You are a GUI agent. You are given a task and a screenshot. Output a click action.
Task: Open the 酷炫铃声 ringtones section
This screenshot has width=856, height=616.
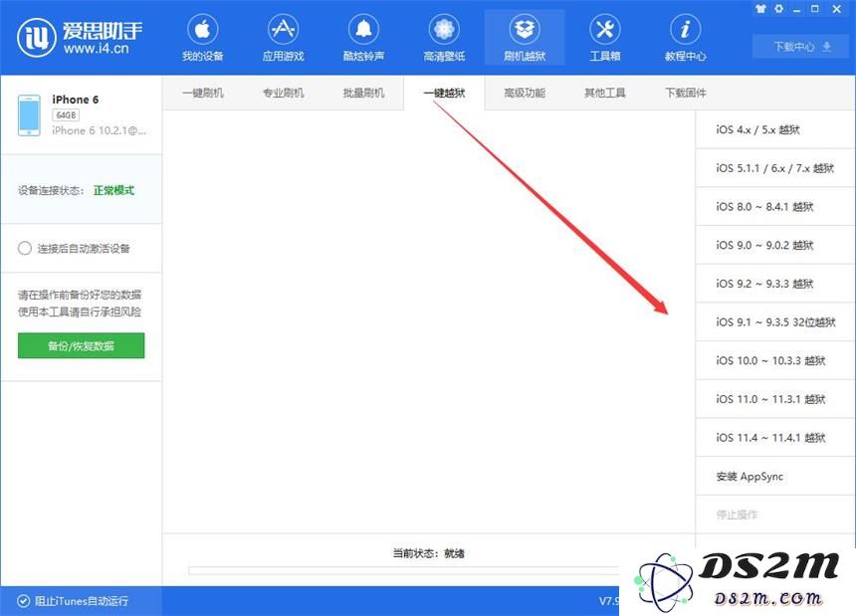click(363, 38)
